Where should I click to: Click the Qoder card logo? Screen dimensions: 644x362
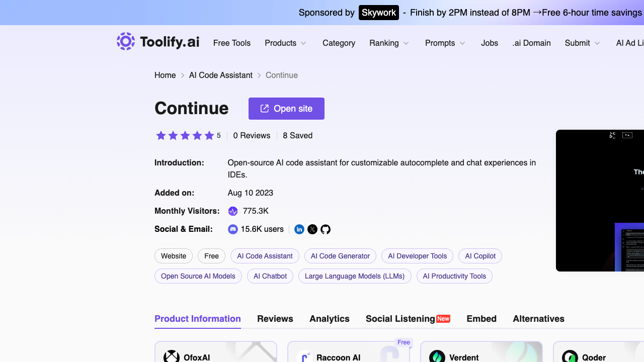coord(570,357)
